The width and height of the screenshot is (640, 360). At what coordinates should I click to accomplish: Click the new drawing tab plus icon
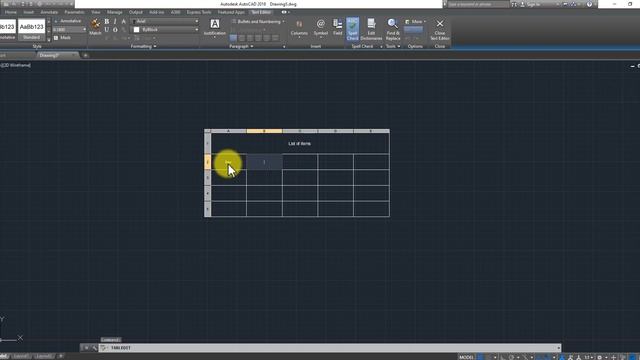tap(86, 55)
